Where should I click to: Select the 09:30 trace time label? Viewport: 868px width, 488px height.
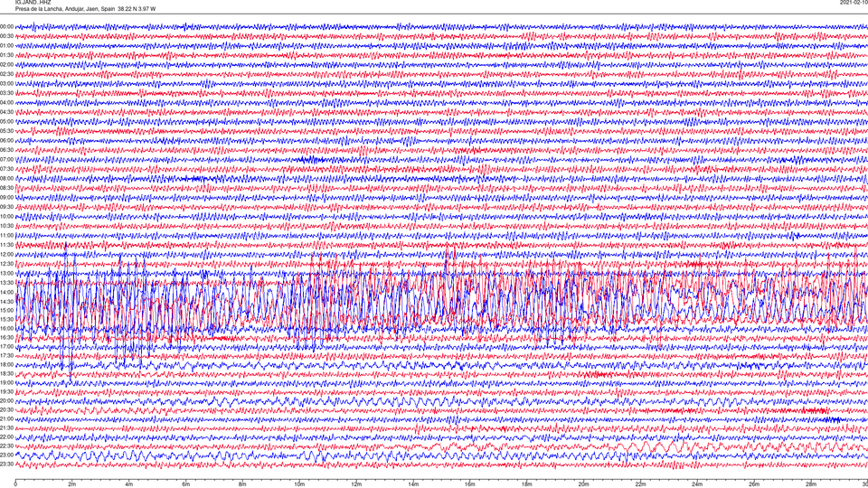pyautogui.click(x=6, y=207)
